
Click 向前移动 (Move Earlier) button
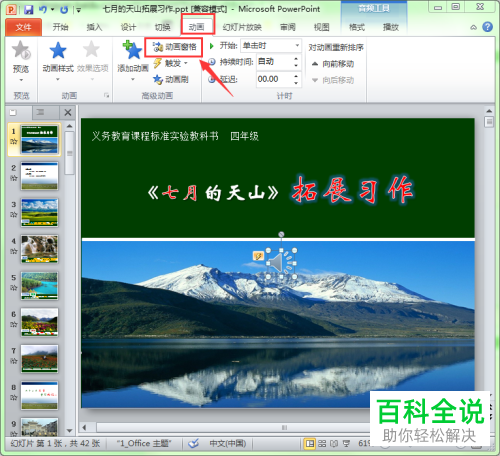pos(332,64)
